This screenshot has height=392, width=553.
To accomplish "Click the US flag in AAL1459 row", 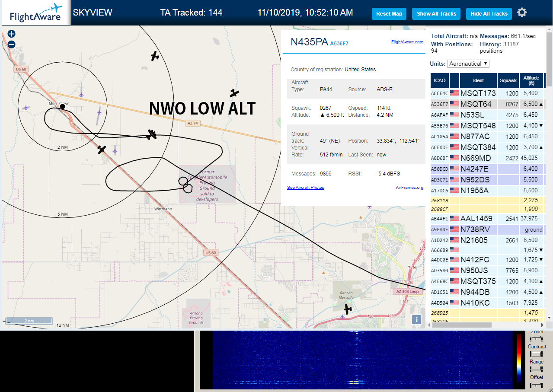I will (x=454, y=218).
